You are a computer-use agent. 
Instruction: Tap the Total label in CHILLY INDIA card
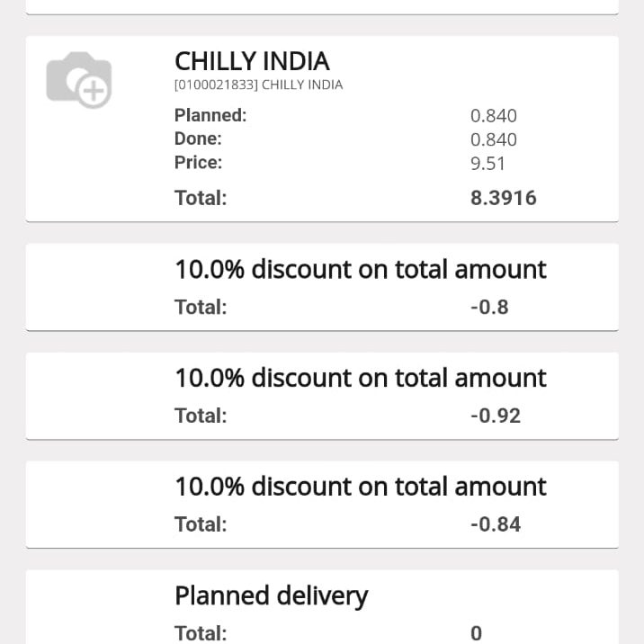point(201,198)
